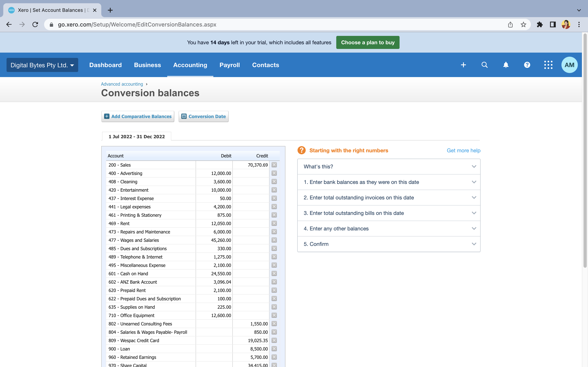Remove the 200 - Sales balance row
This screenshot has height=367, width=588.
(274, 165)
